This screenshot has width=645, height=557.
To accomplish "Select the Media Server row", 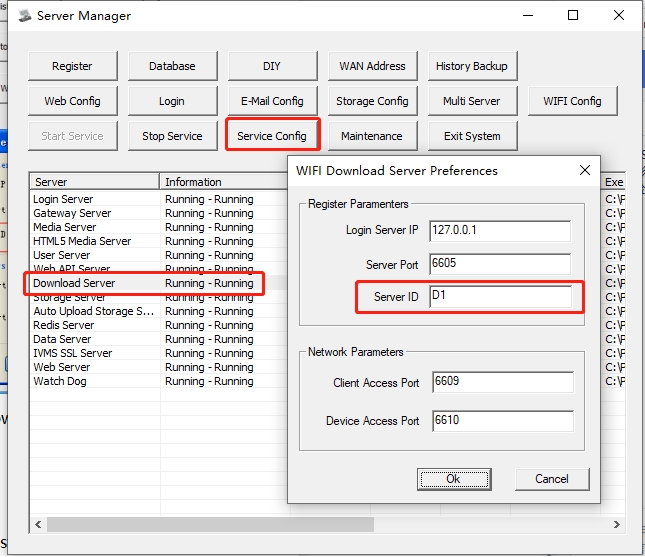I will (x=159, y=227).
